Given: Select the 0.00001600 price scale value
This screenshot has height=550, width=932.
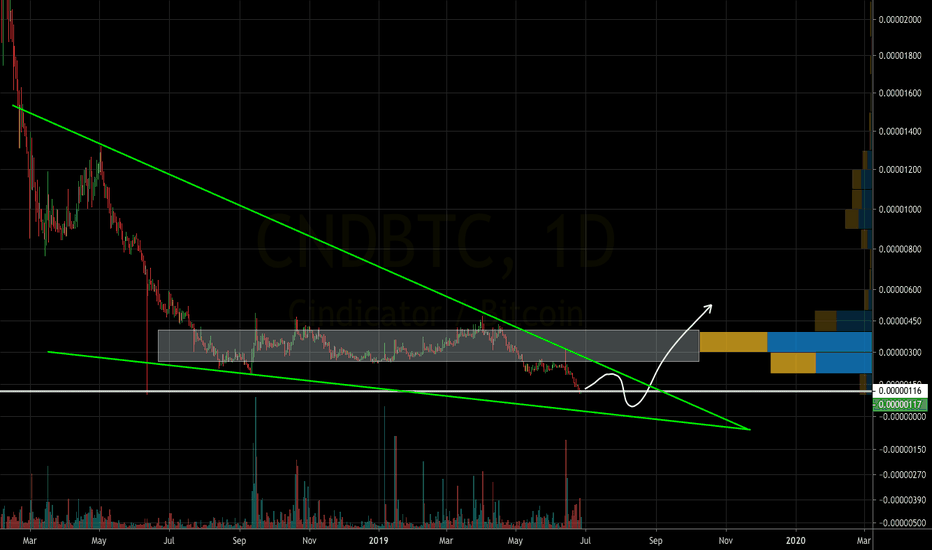Looking at the screenshot, I should (900, 93).
